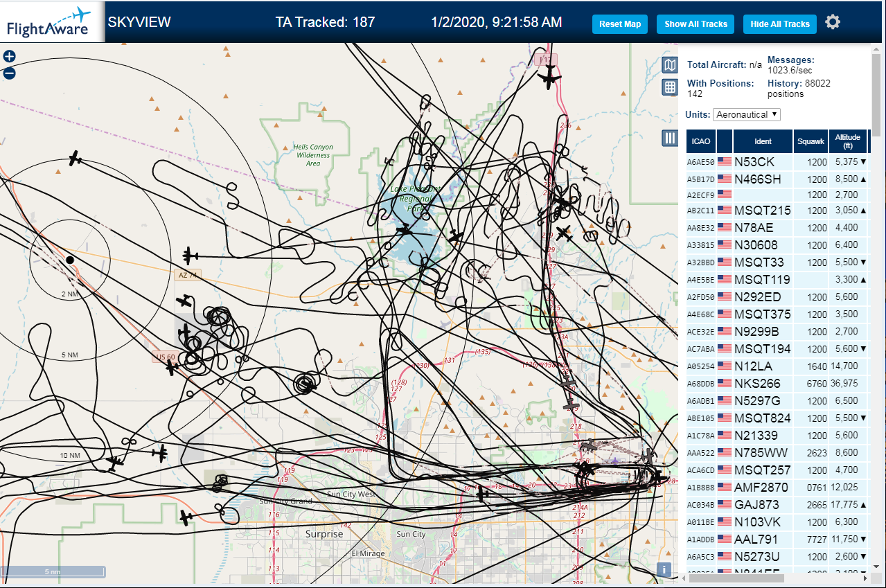Select the aircraft icon near AZ 74 label
This screenshot has width=886, height=588.
tap(191, 256)
